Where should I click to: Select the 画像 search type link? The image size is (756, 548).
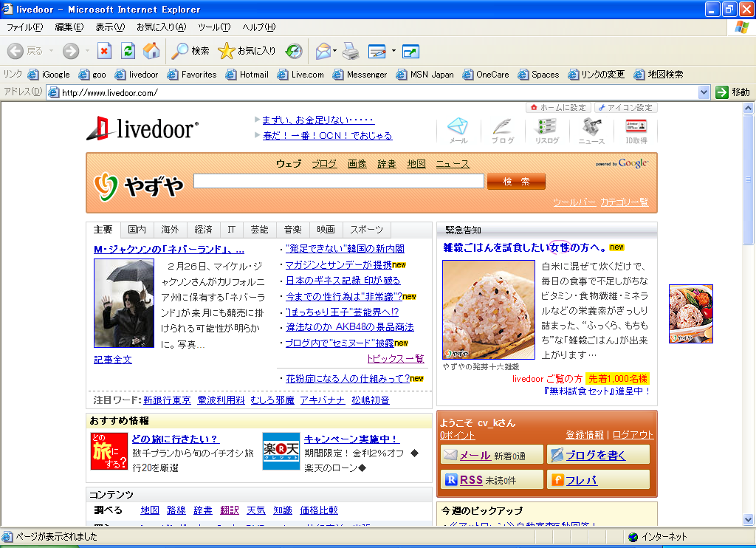coord(357,164)
